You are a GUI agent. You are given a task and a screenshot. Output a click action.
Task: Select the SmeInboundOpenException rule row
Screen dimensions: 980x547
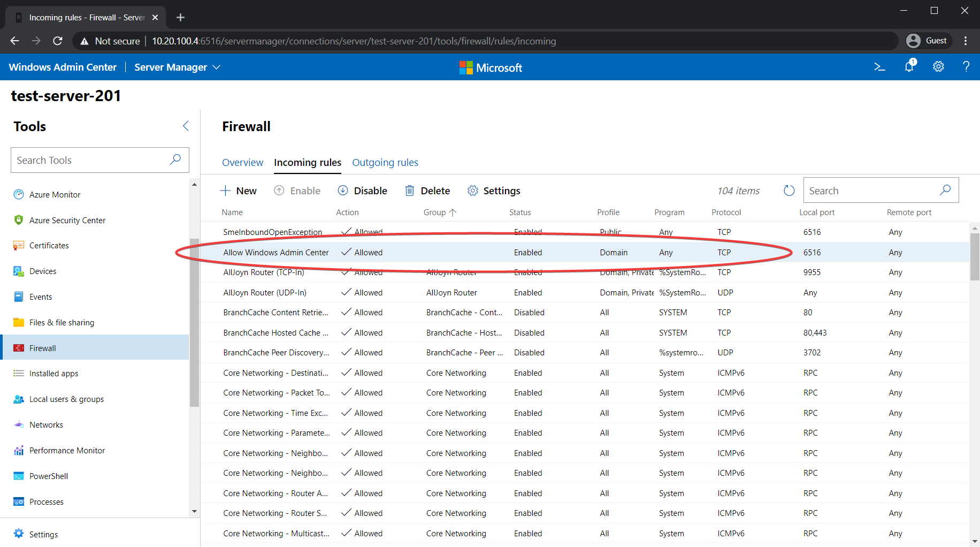pos(585,232)
